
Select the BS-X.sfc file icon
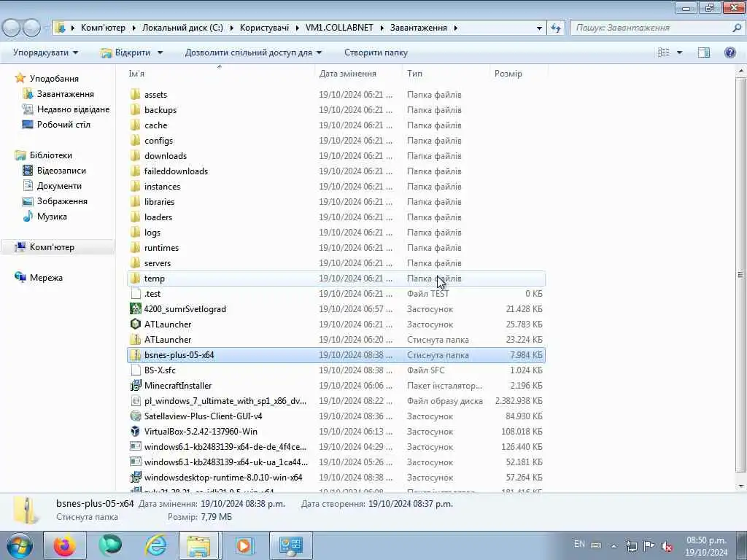coord(135,370)
